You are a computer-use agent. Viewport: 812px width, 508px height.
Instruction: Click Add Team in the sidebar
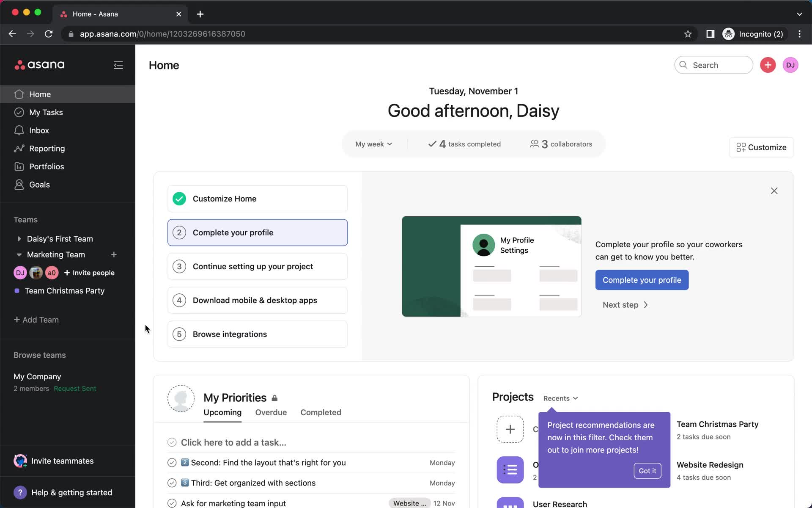[36, 320]
